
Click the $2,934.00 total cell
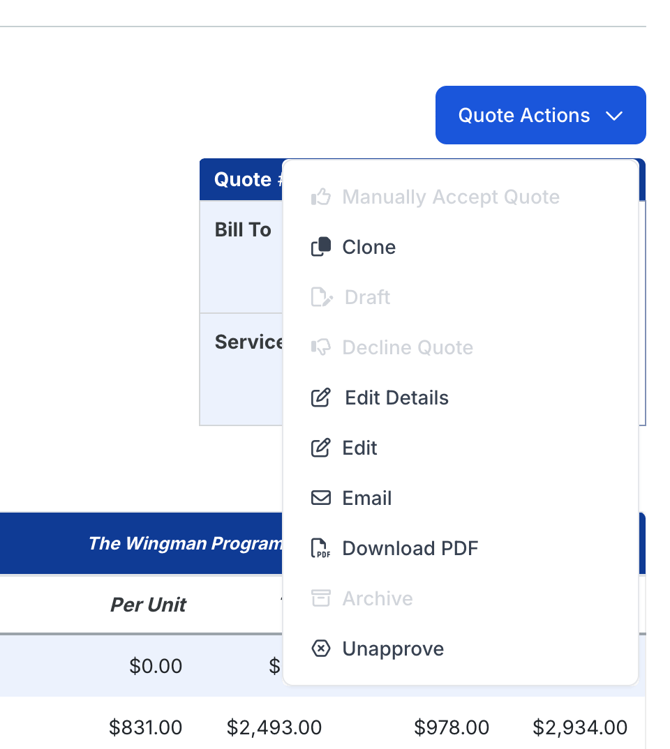tap(580, 728)
